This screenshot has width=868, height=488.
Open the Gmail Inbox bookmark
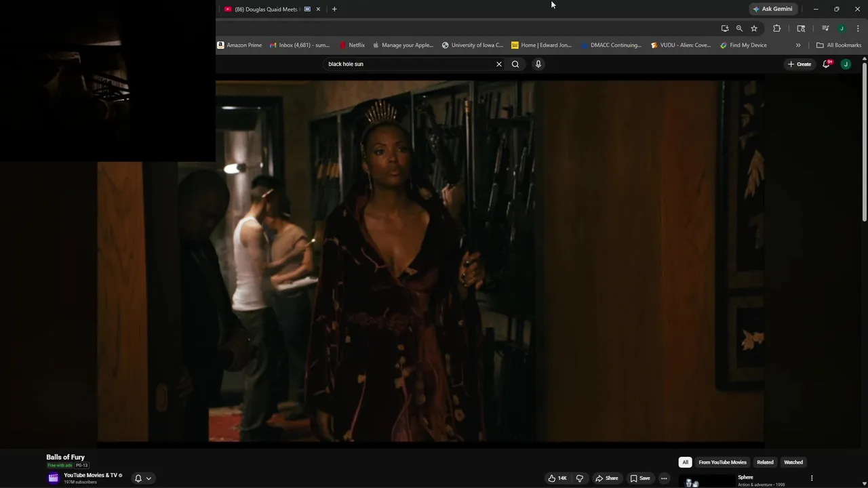[299, 45]
